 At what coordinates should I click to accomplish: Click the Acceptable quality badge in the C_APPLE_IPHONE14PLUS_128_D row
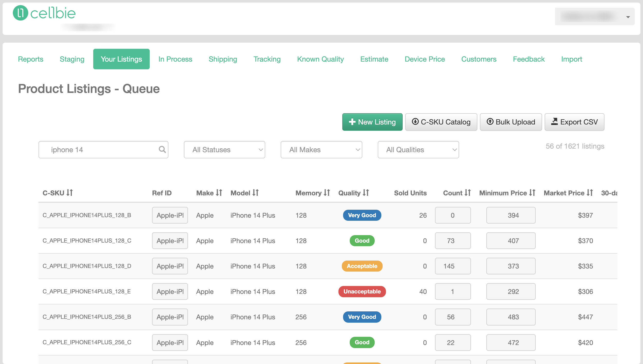(x=362, y=266)
